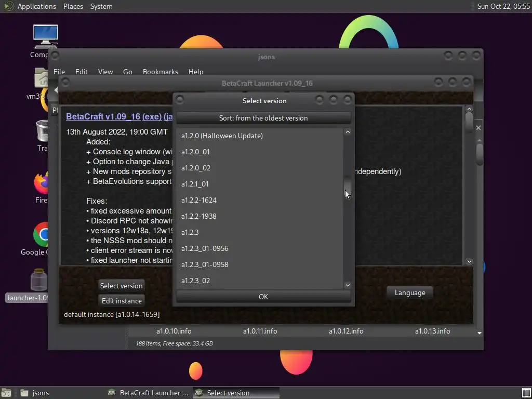Pick version a1.2.3_01-0956
The height and width of the screenshot is (399, 532).
tap(260, 248)
